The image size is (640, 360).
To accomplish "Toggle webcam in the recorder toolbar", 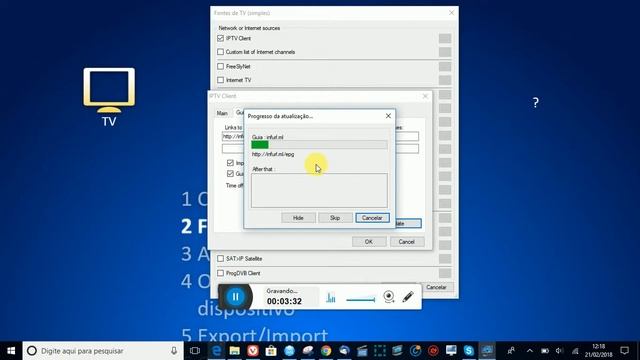I will tap(389, 297).
